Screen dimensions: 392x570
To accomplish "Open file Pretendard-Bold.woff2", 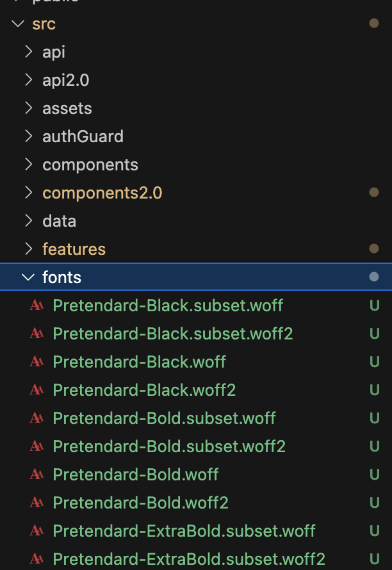I will pos(141,503).
